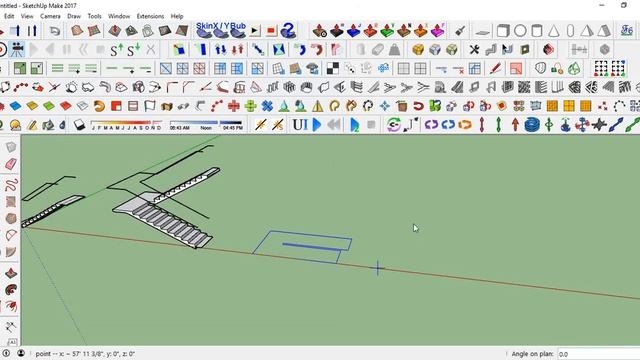
Task: Select the arc tool in left toolbar
Action: (x=11, y=235)
